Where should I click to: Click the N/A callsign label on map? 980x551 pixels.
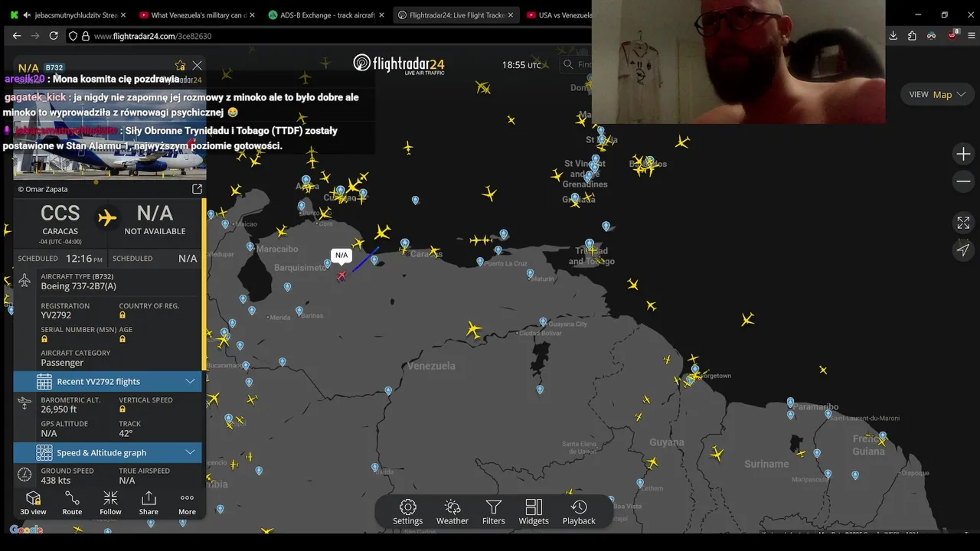coord(341,255)
